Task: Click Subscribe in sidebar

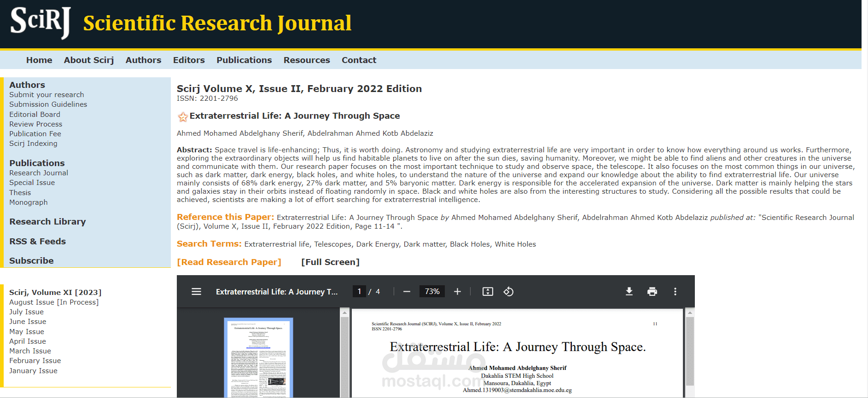Action: [31, 261]
